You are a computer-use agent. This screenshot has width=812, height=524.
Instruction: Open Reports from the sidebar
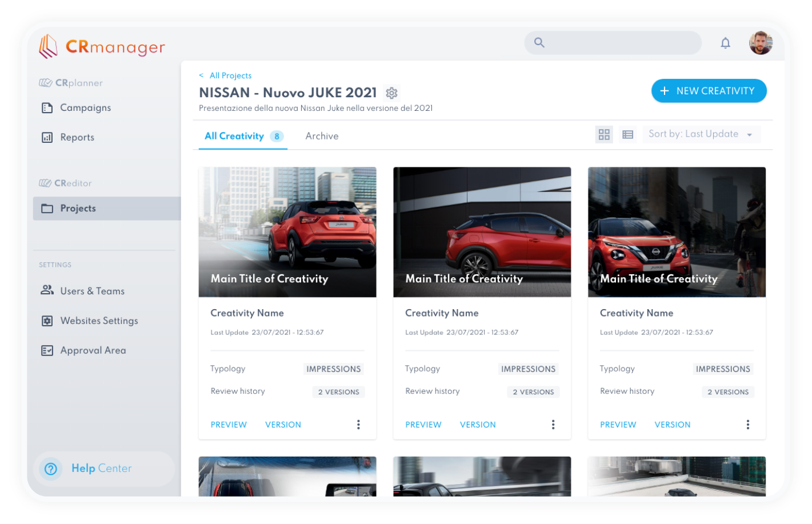77,137
